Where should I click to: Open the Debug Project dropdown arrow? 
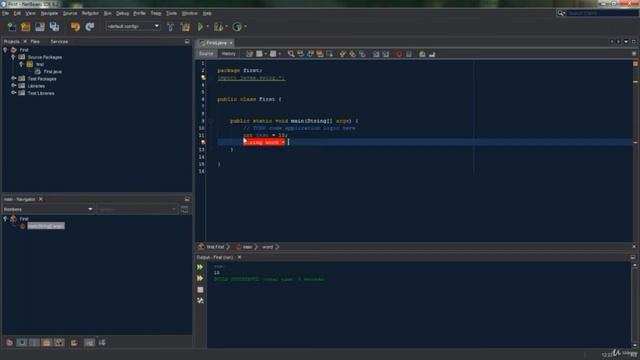tap(226, 27)
